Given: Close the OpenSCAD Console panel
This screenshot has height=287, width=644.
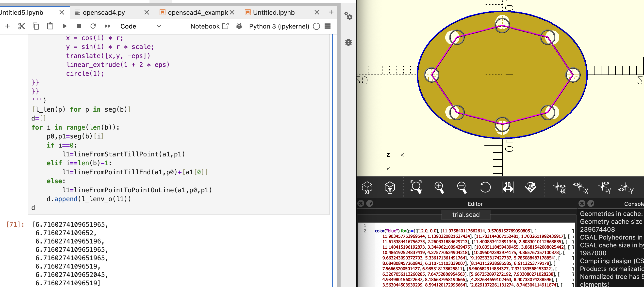Looking at the screenshot, I should coord(582,204).
